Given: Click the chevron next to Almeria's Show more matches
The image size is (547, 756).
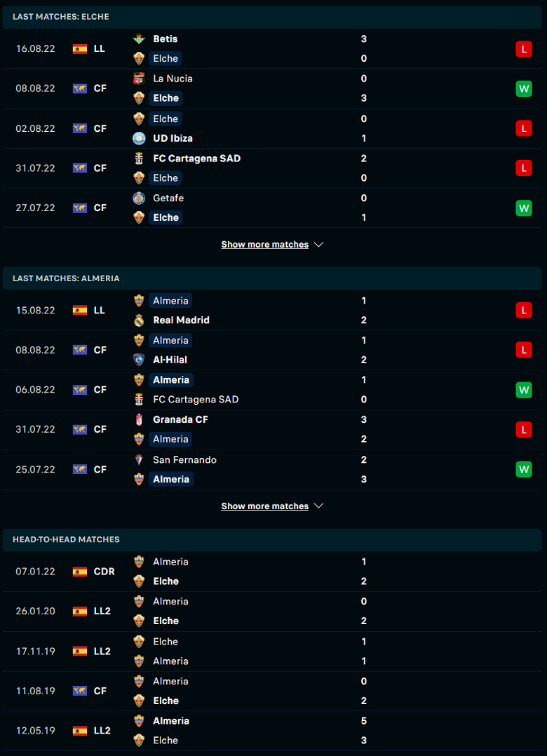Looking at the screenshot, I should tap(318, 506).
